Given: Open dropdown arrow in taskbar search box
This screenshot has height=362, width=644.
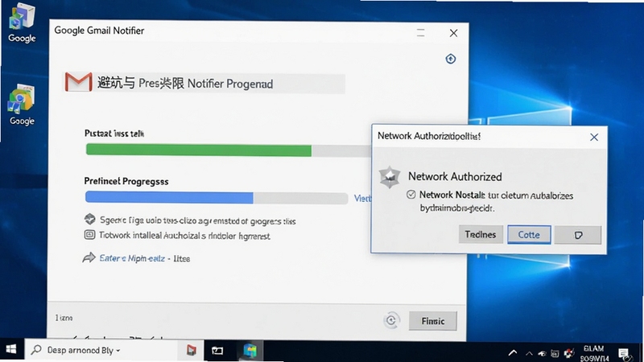Looking at the screenshot, I should pyautogui.click(x=118, y=351).
